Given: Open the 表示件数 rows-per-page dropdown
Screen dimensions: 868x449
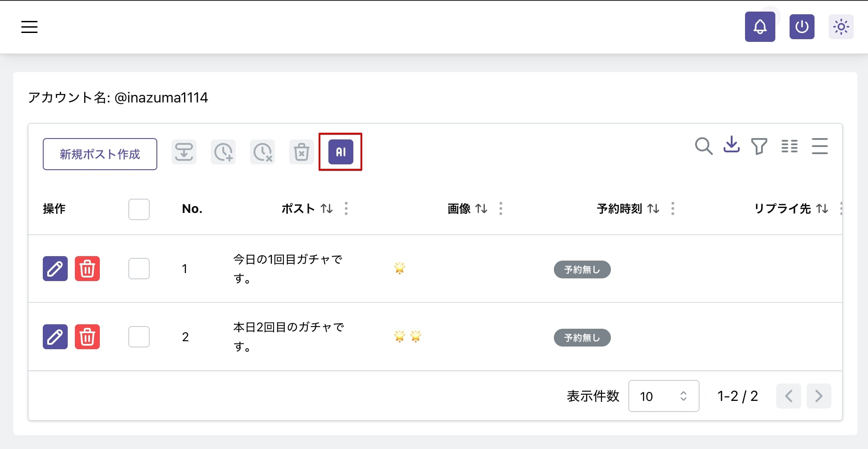Looking at the screenshot, I should click(663, 396).
